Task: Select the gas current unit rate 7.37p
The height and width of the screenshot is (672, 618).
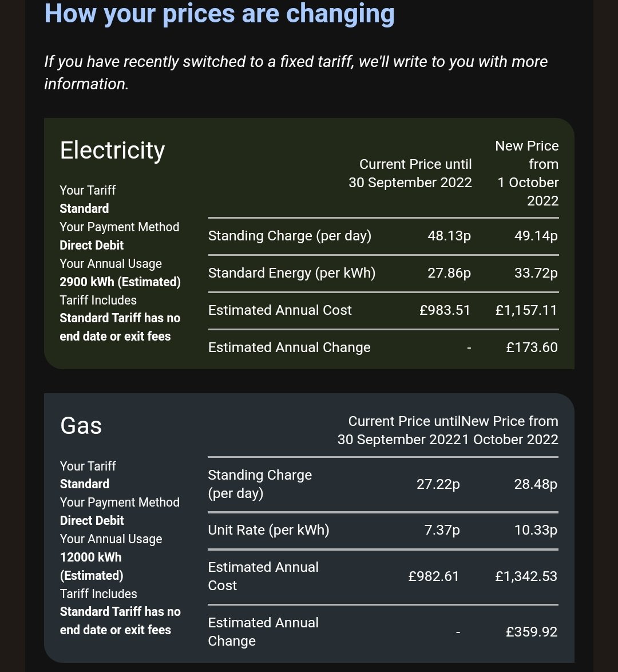Action: pyautogui.click(x=442, y=530)
